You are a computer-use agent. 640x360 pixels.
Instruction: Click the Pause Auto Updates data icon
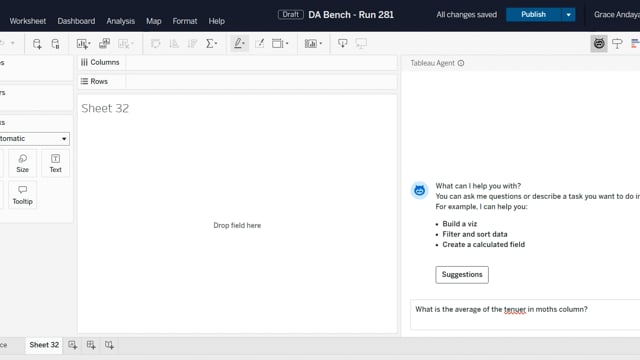[55, 44]
